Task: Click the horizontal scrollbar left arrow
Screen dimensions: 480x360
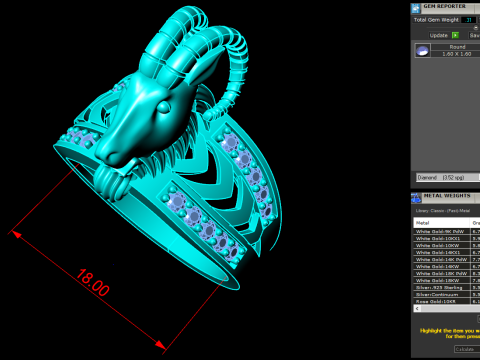Action: [417, 309]
